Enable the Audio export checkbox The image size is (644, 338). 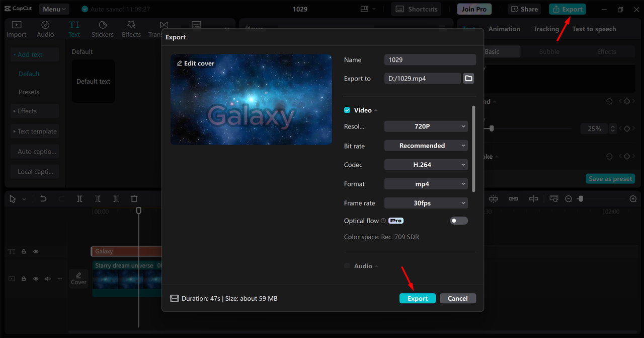click(x=347, y=266)
